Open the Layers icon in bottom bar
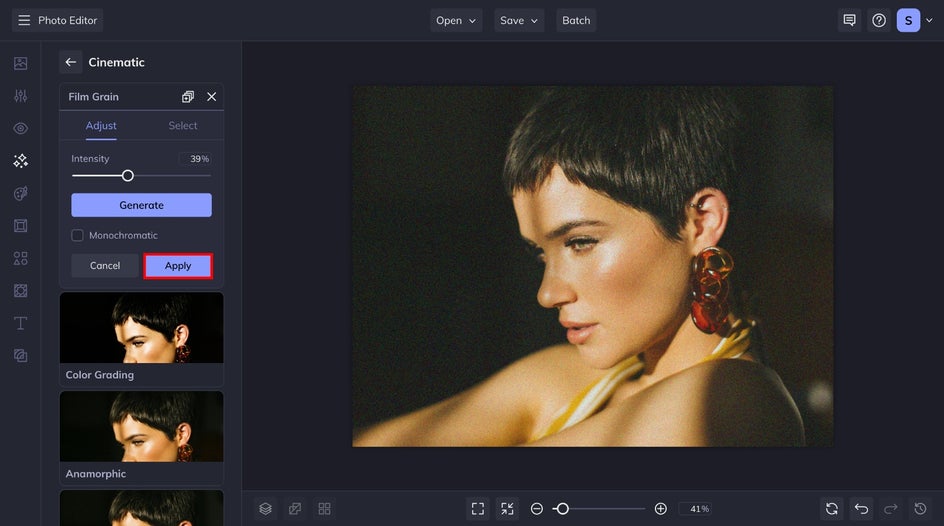The image size is (944, 526). tap(265, 509)
